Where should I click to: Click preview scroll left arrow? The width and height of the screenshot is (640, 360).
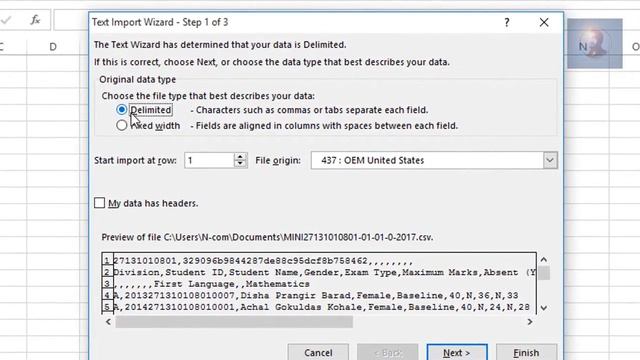click(x=108, y=322)
